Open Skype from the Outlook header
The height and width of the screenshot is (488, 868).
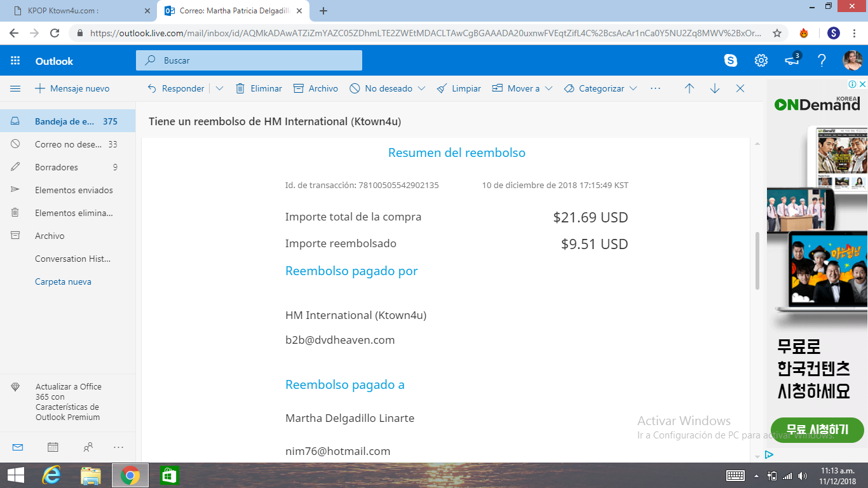point(731,61)
